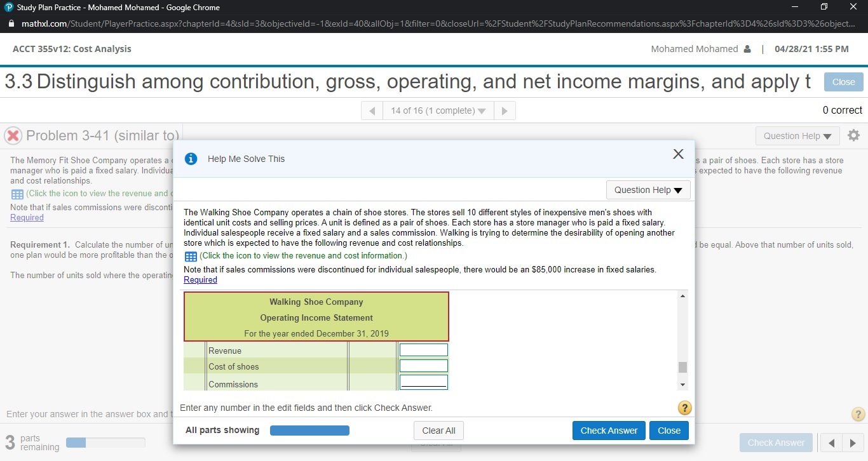This screenshot has width=868, height=461.
Task: Expand the top-right Question Help dropdown
Action: [797, 135]
